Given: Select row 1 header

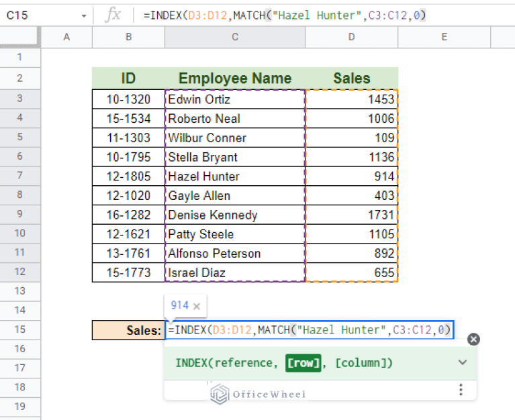Looking at the screenshot, I should [x=19, y=58].
